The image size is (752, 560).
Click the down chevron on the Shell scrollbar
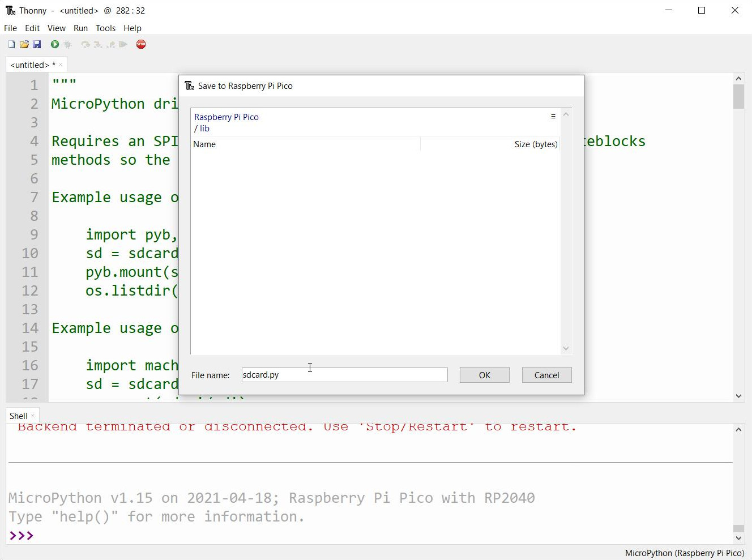pyautogui.click(x=738, y=538)
